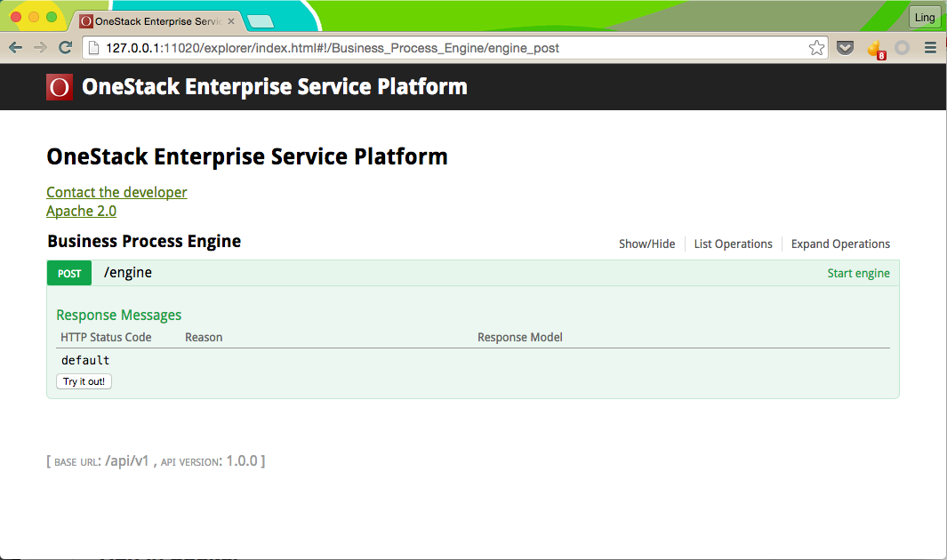
Task: Bookmark page with the star icon
Action: point(816,48)
